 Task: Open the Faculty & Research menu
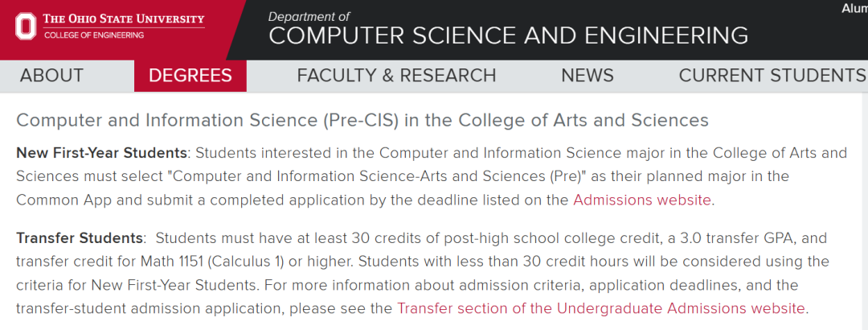click(396, 76)
